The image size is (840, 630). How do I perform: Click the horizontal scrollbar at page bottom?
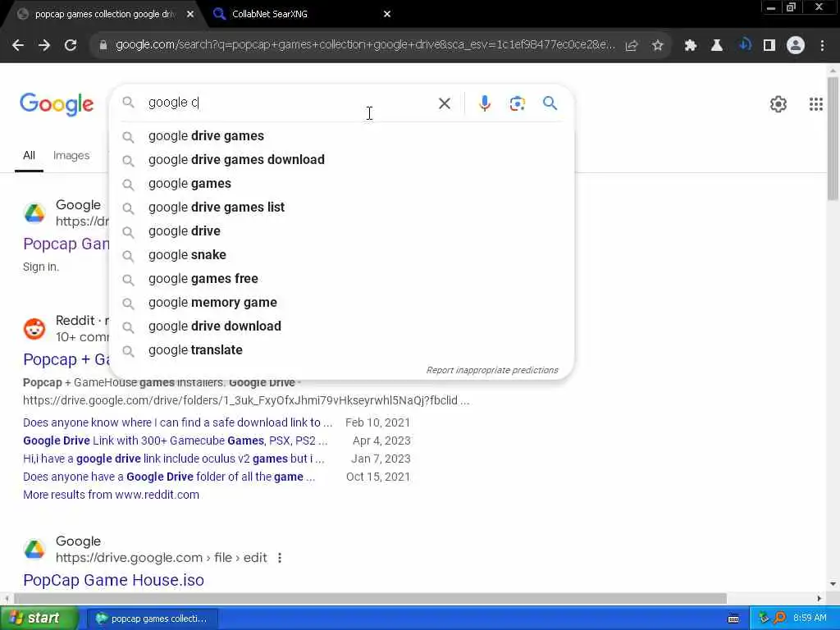coord(370,598)
